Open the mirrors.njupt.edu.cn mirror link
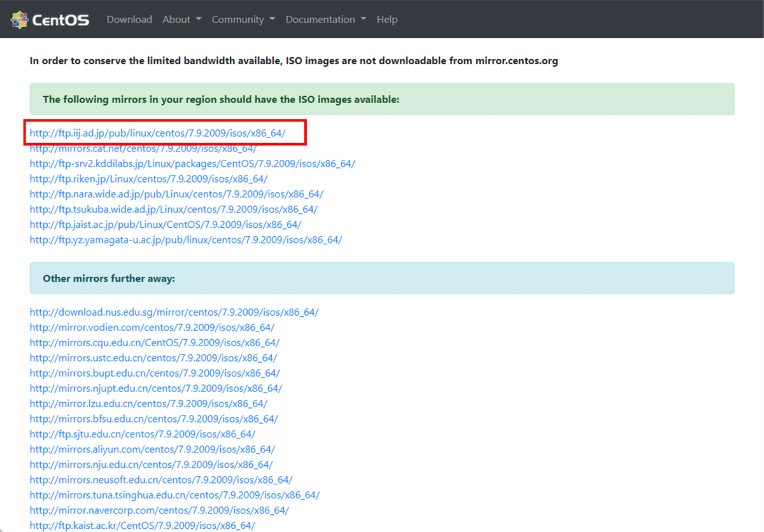 pyautogui.click(x=156, y=389)
